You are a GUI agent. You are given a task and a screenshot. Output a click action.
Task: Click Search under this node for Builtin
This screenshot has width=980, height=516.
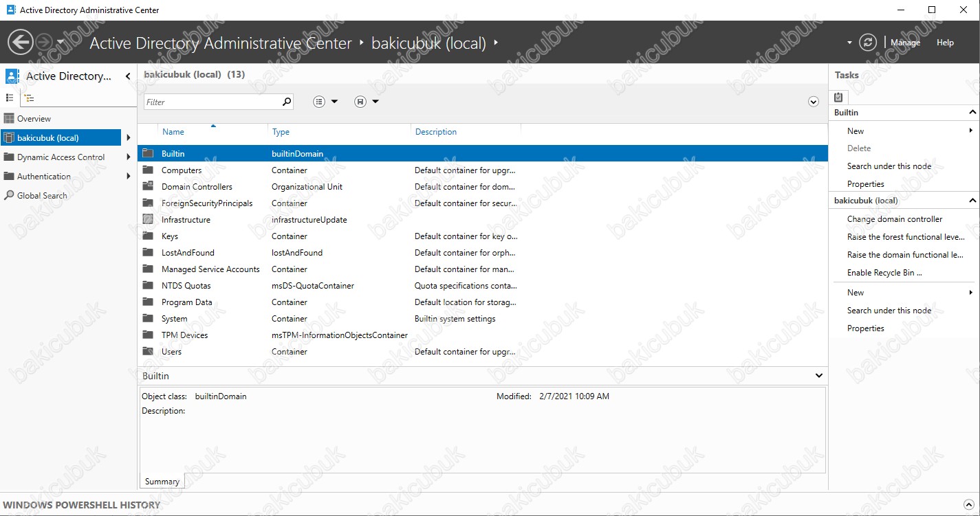(889, 166)
